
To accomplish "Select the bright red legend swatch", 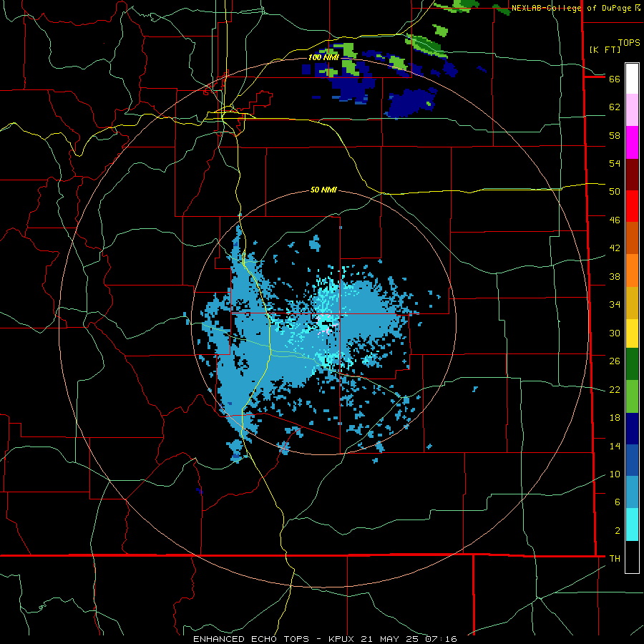I will pos(632,206).
